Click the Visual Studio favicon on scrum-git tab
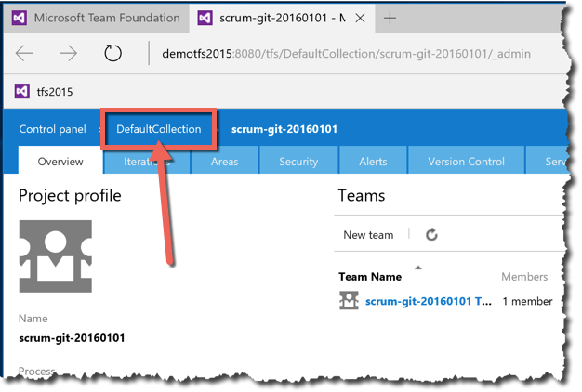Viewport: 582px width, 392px height. (x=205, y=18)
